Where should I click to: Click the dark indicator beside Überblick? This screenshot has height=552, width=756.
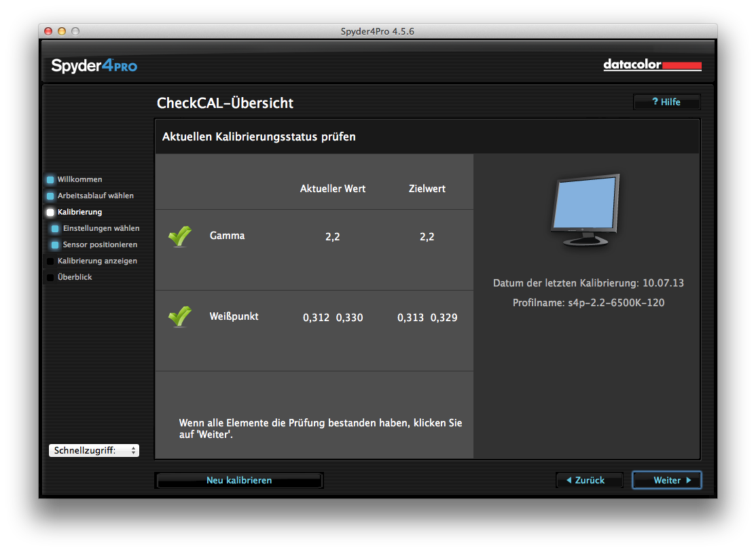(x=50, y=278)
